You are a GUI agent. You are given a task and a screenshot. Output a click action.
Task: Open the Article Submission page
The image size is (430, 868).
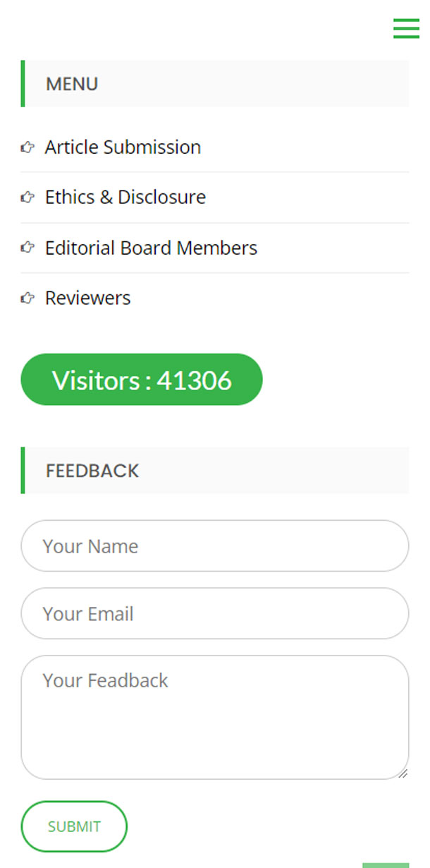[123, 147]
